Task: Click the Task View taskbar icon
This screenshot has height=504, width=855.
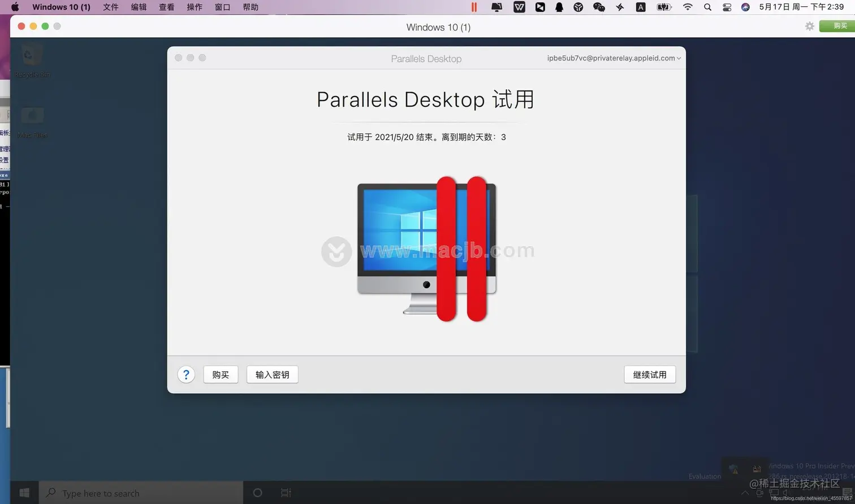Action: pyautogui.click(x=286, y=493)
